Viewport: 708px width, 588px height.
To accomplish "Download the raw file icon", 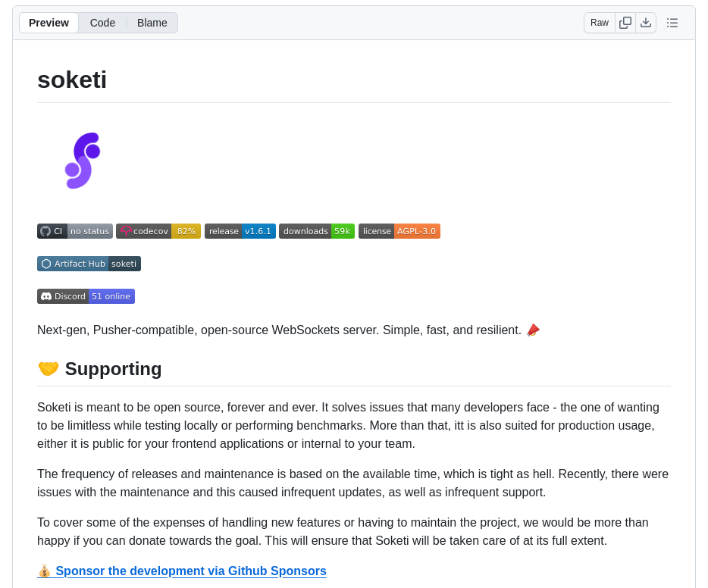I will 646,23.
